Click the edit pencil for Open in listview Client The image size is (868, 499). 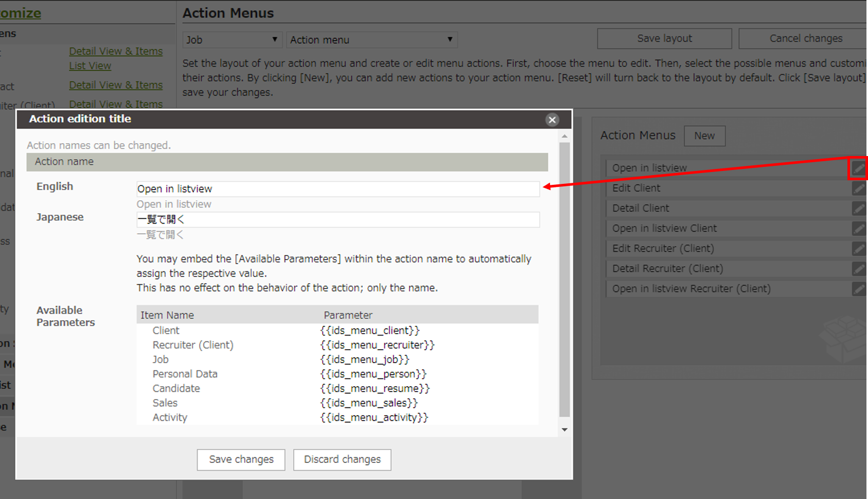tap(859, 228)
